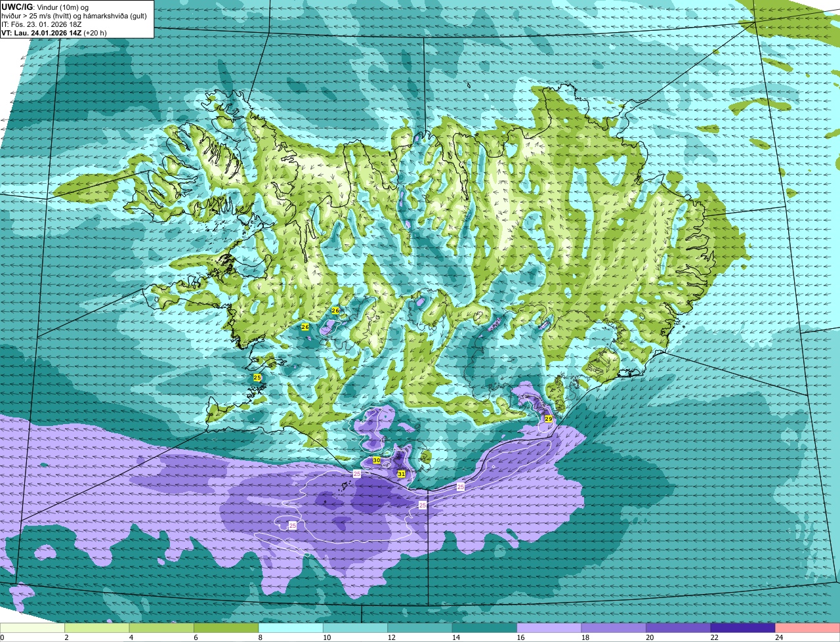Click the legend scale value '6'
The height and width of the screenshot is (642, 840).
pyautogui.click(x=196, y=637)
